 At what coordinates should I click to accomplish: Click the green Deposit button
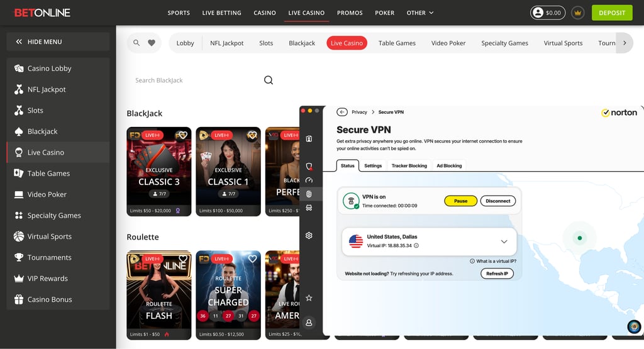tap(612, 13)
